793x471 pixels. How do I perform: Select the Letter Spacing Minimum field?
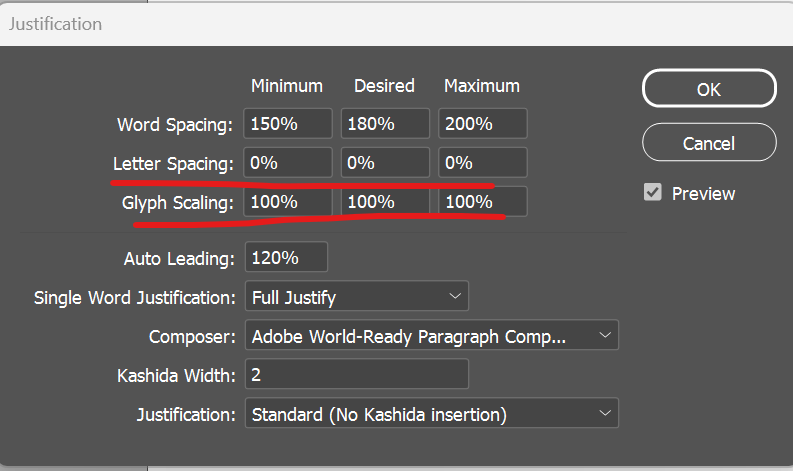click(x=287, y=163)
